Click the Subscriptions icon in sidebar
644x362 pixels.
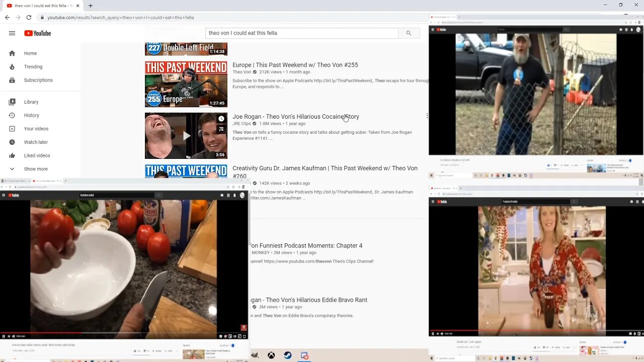coord(12,80)
